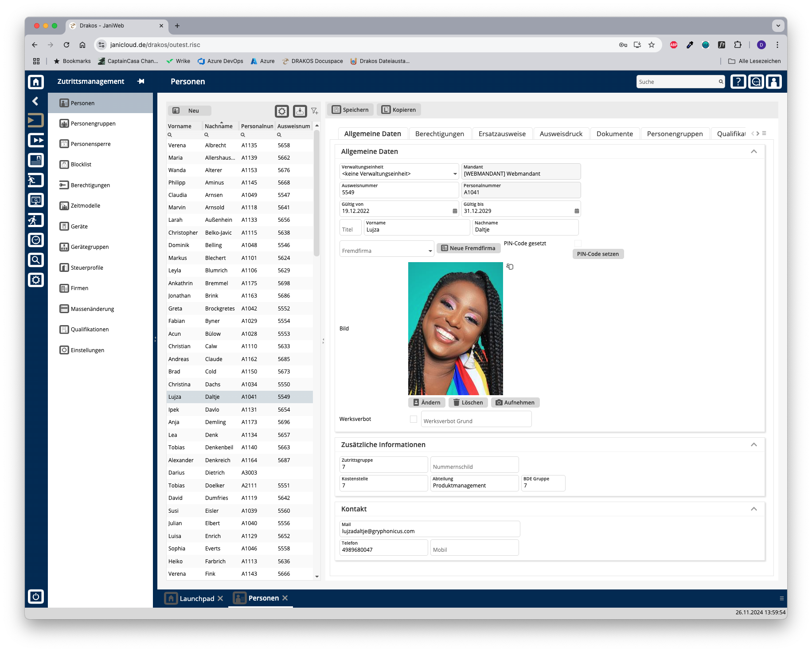812x652 pixels.
Task: Select Personensperre in the sidebar
Action: tap(100, 144)
